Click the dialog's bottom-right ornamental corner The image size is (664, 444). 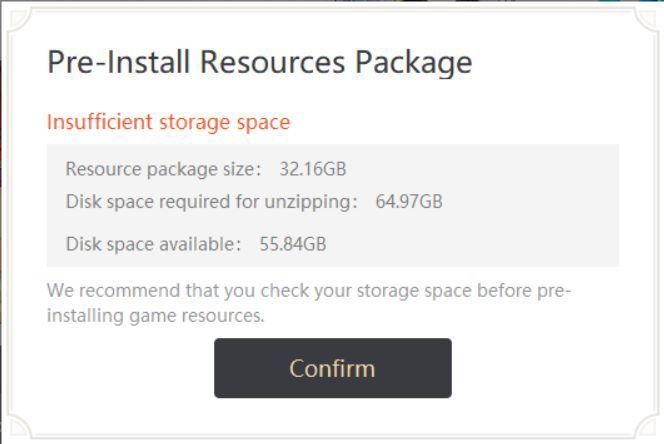tap(648, 428)
